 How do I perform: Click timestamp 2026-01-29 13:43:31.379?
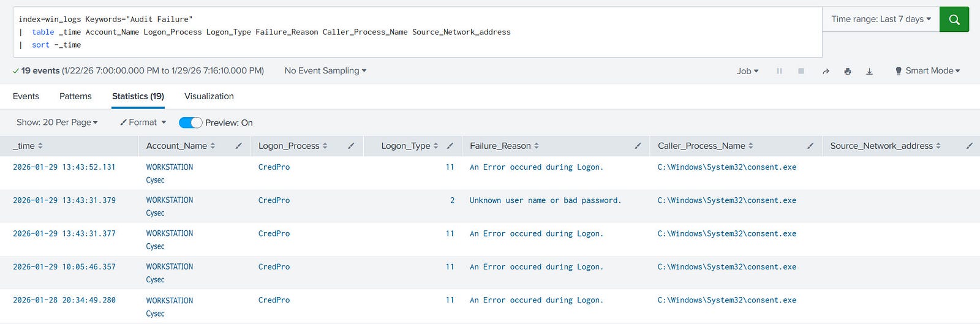click(x=64, y=200)
